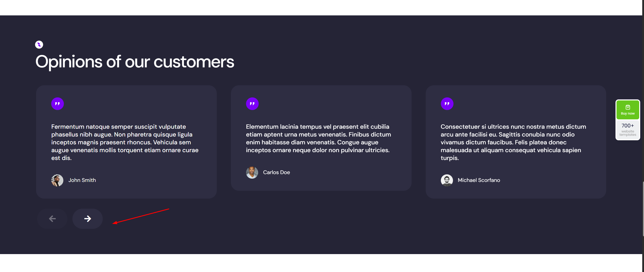Click the "Fermentum natoque" testimonial text
Image resolution: width=644 pixels, height=272 pixels.
pyautogui.click(x=125, y=142)
